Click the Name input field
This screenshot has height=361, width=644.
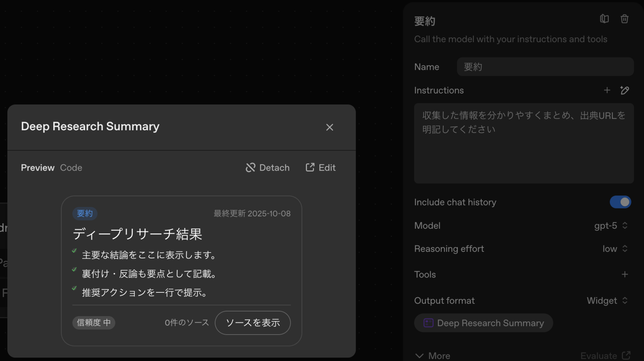[x=545, y=67]
